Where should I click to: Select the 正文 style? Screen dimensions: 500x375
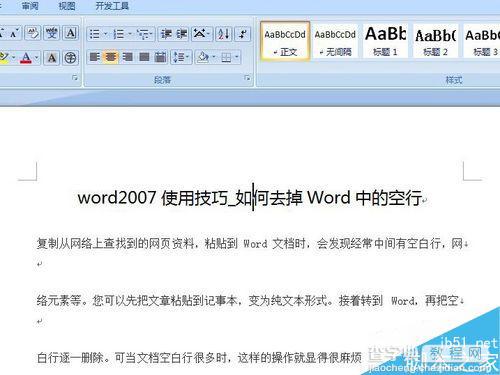click(285, 41)
